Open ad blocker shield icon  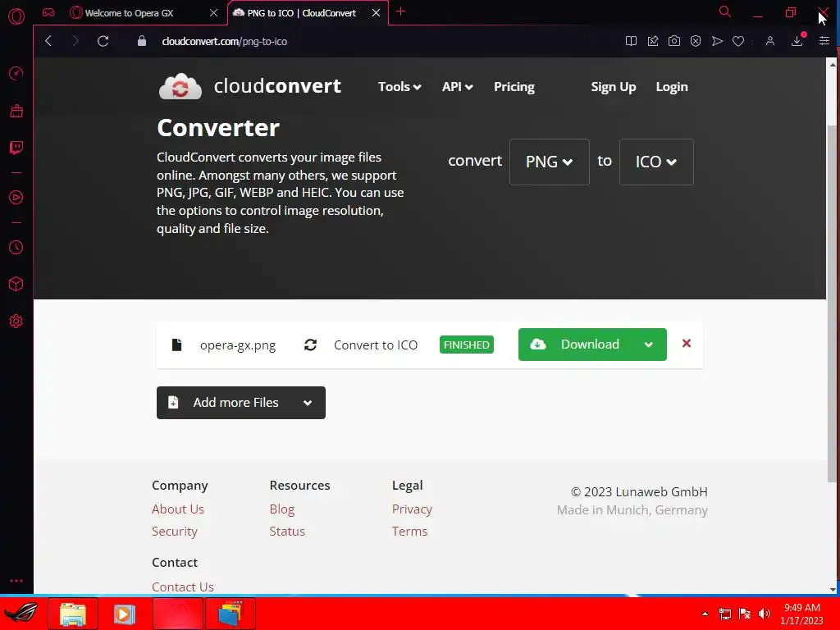pyautogui.click(x=696, y=41)
